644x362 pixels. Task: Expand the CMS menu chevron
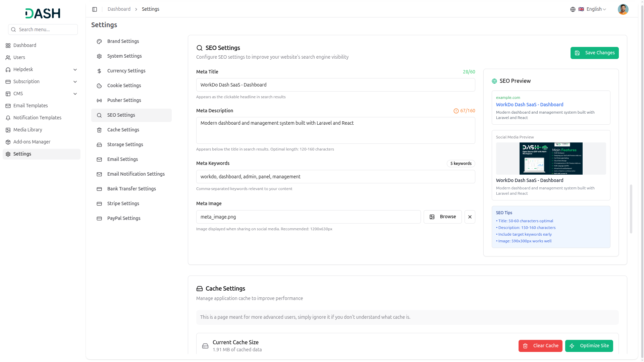(75, 94)
